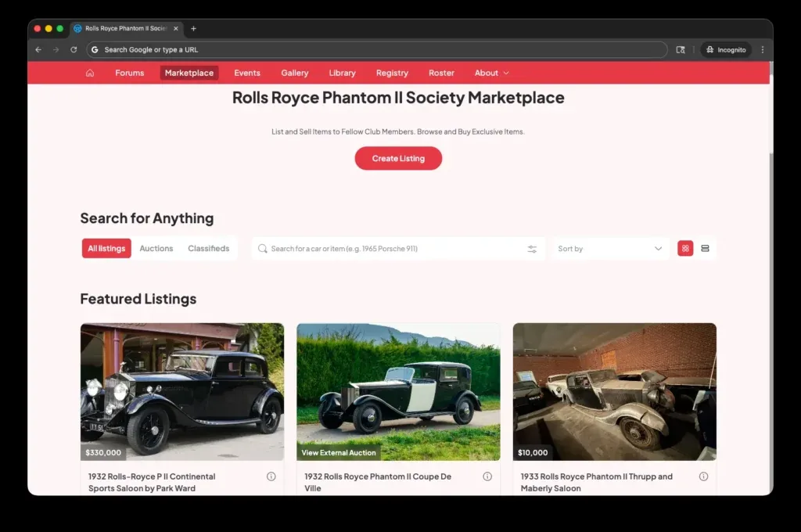801x532 pixels.
Task: Open the black Continental Sports Saloon photo
Action: pos(182,391)
